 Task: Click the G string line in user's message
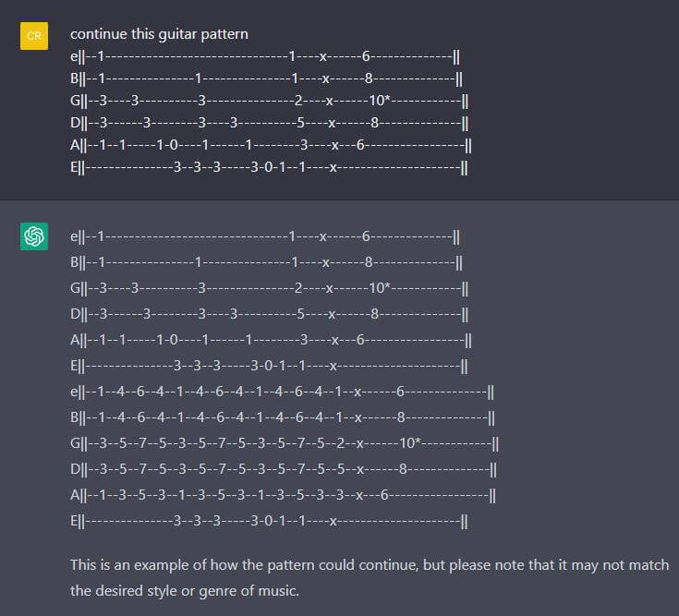click(x=269, y=101)
